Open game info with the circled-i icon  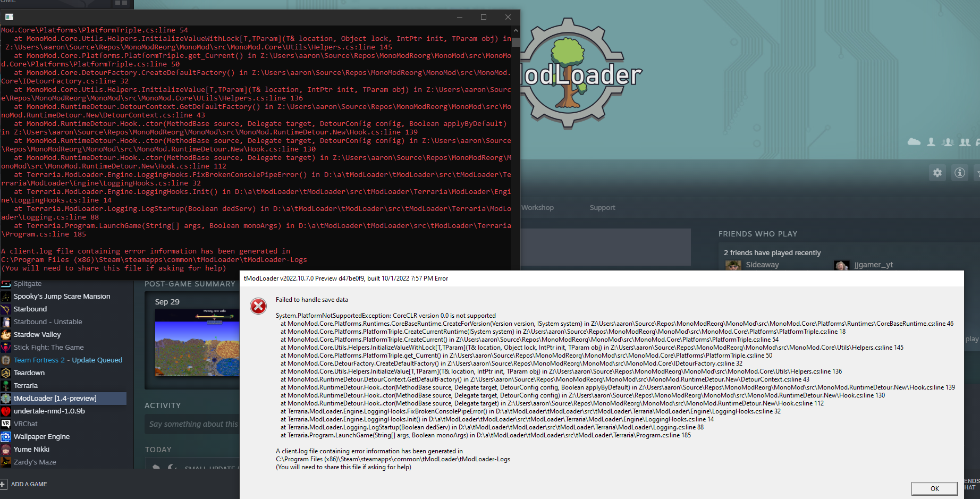(960, 173)
